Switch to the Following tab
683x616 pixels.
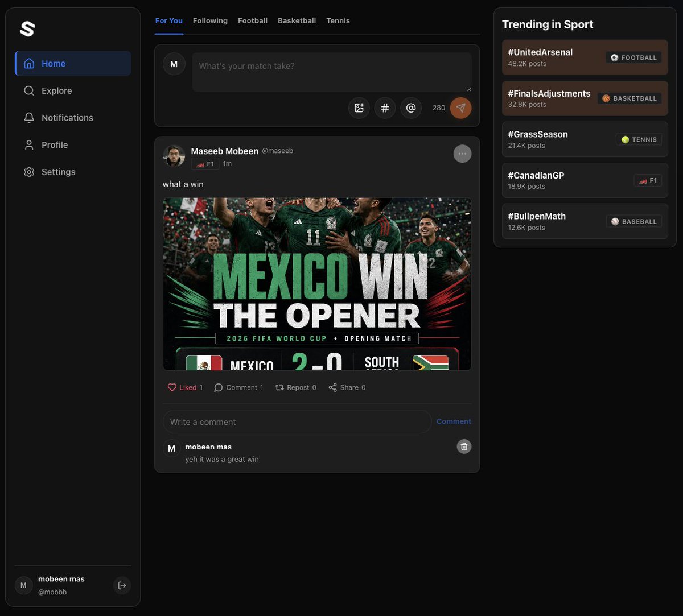tap(210, 21)
